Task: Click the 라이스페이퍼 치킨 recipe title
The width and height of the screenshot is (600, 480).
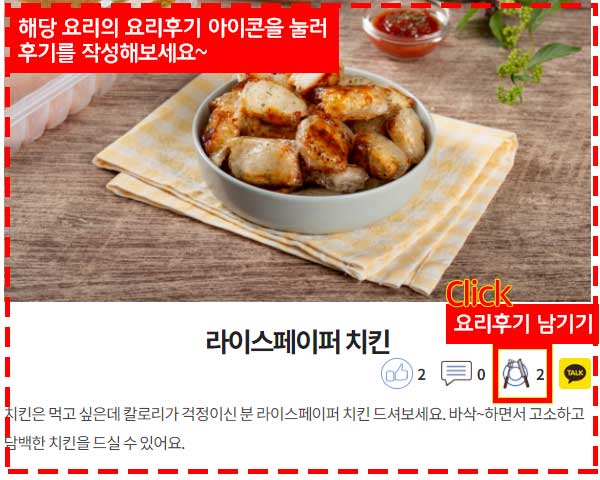Action: click(298, 341)
